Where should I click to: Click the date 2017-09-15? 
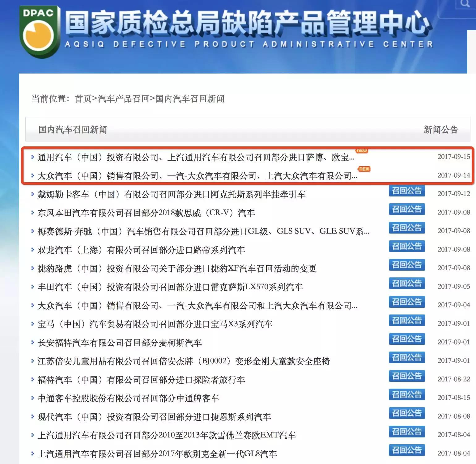tap(454, 157)
